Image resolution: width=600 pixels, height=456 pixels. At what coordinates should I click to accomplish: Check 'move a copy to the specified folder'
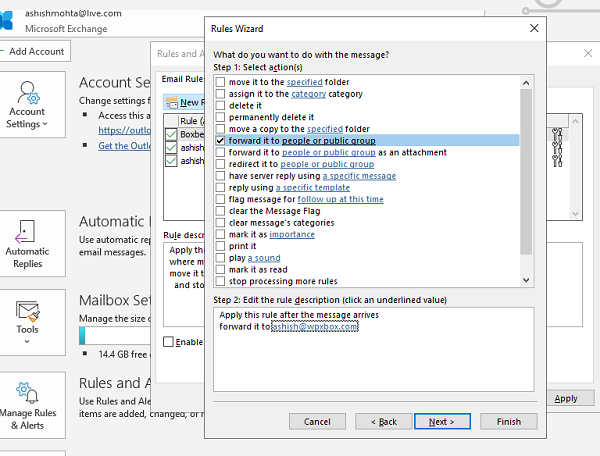220,129
